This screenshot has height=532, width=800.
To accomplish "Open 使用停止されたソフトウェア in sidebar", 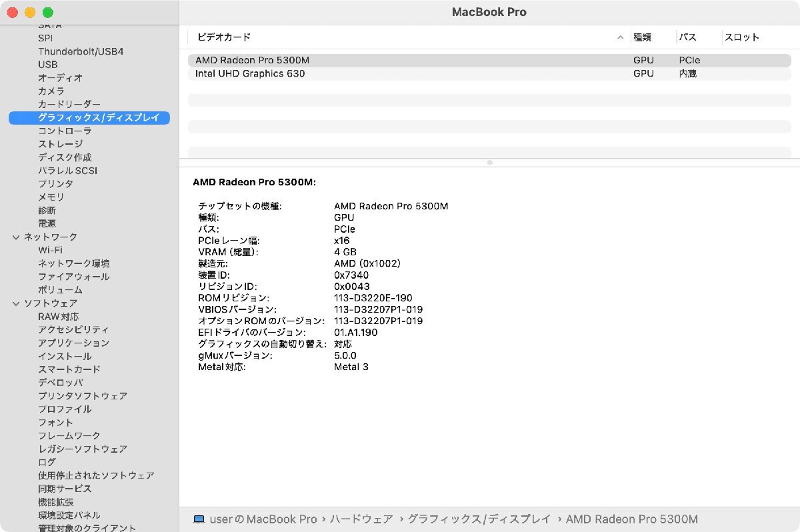I will pyautogui.click(x=96, y=475).
